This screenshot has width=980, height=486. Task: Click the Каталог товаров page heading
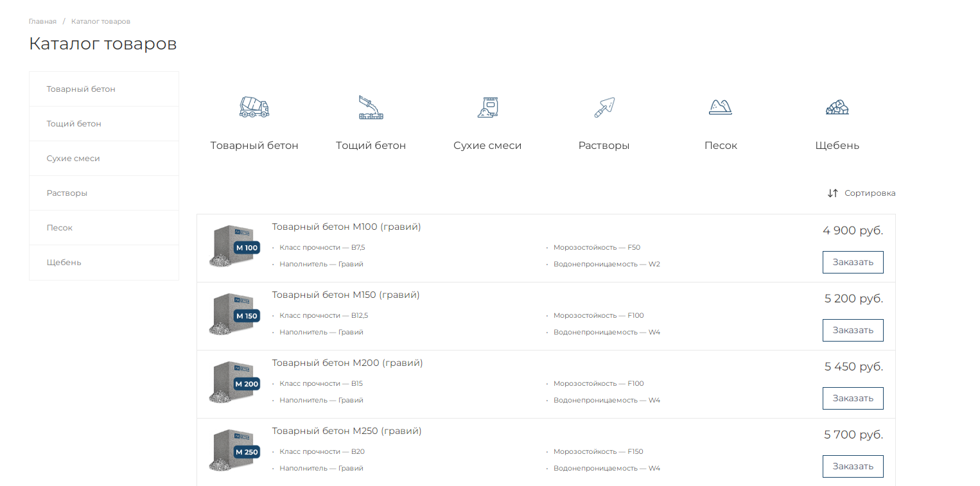(x=103, y=44)
